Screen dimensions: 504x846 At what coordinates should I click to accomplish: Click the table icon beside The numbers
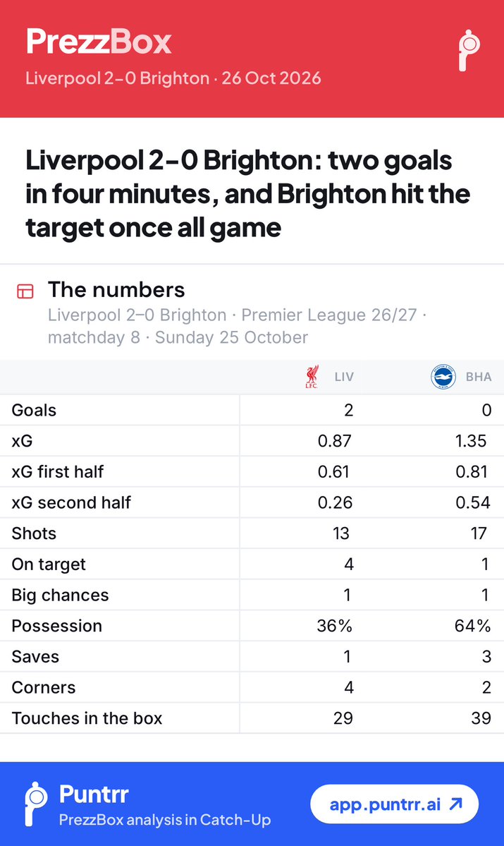click(25, 291)
